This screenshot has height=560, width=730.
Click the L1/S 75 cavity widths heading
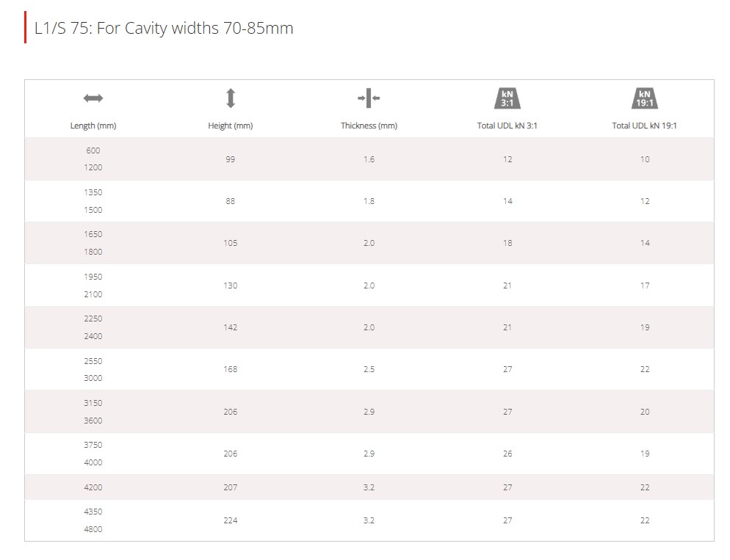[x=164, y=29]
